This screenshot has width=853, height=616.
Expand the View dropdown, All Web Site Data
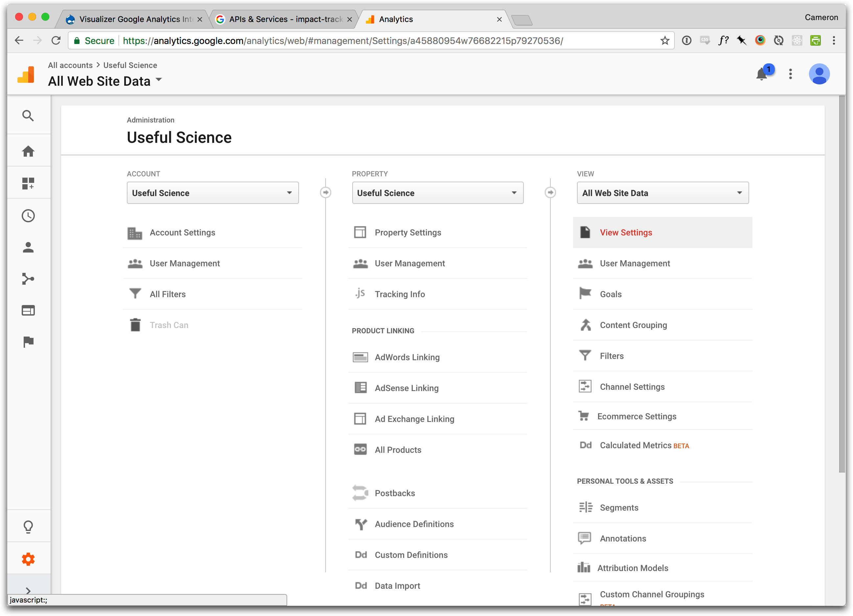(x=662, y=193)
